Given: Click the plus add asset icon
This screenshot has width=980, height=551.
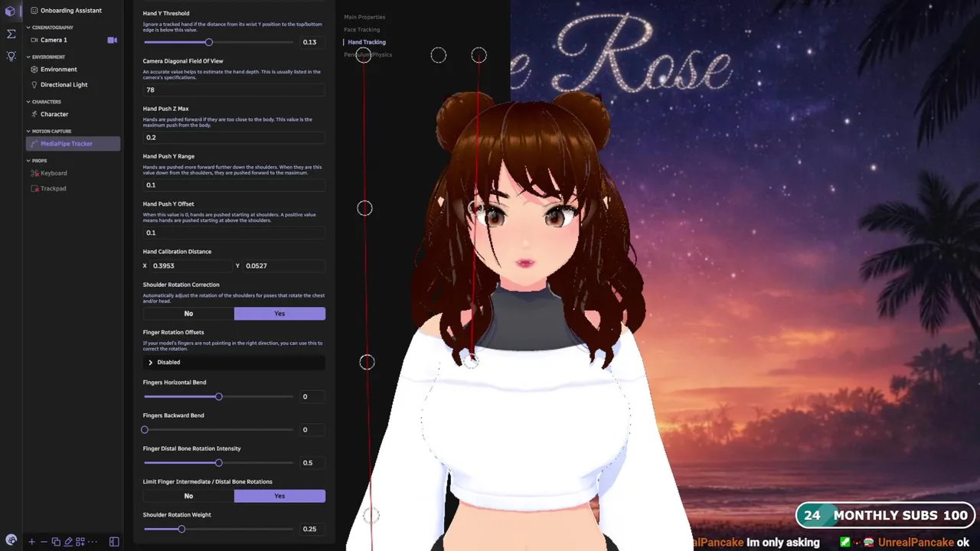Looking at the screenshot, I should click(x=31, y=542).
